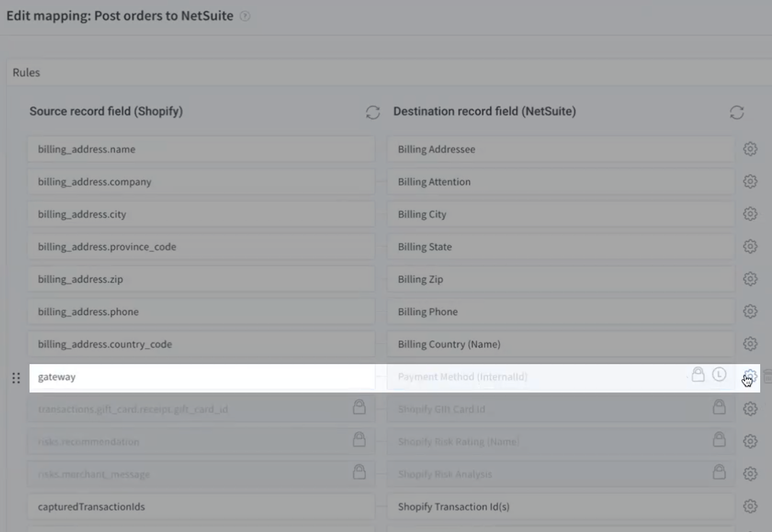Open help icon next to Edit mapping title
Screen dimensions: 772x532
(x=245, y=17)
